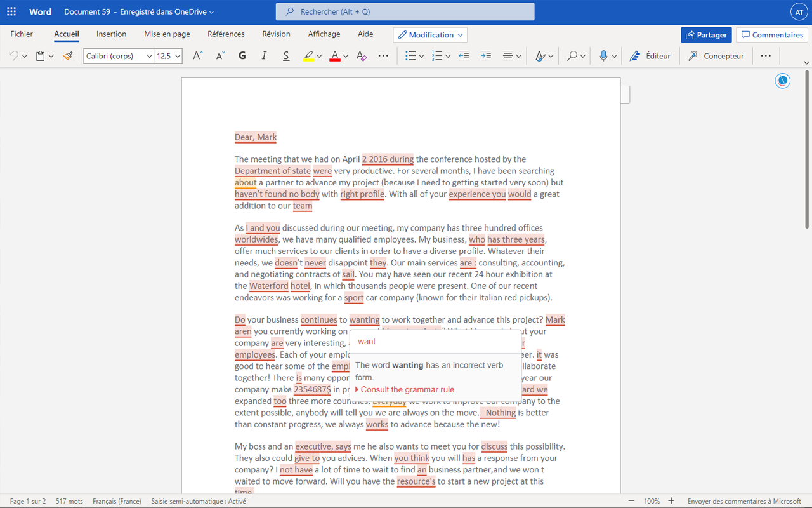
Task: Click the Increase Indent icon
Action: 485,56
